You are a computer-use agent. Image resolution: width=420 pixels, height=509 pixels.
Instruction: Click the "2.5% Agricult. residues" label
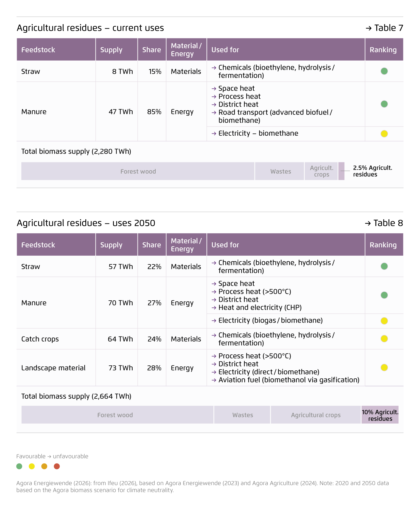(x=373, y=171)
